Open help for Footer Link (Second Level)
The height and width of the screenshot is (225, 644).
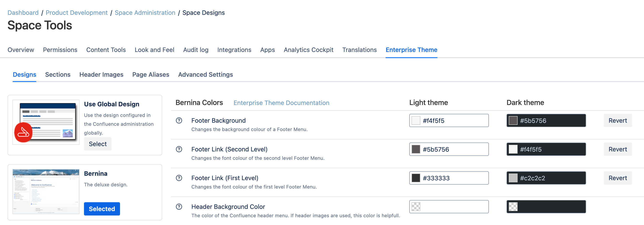point(179,149)
